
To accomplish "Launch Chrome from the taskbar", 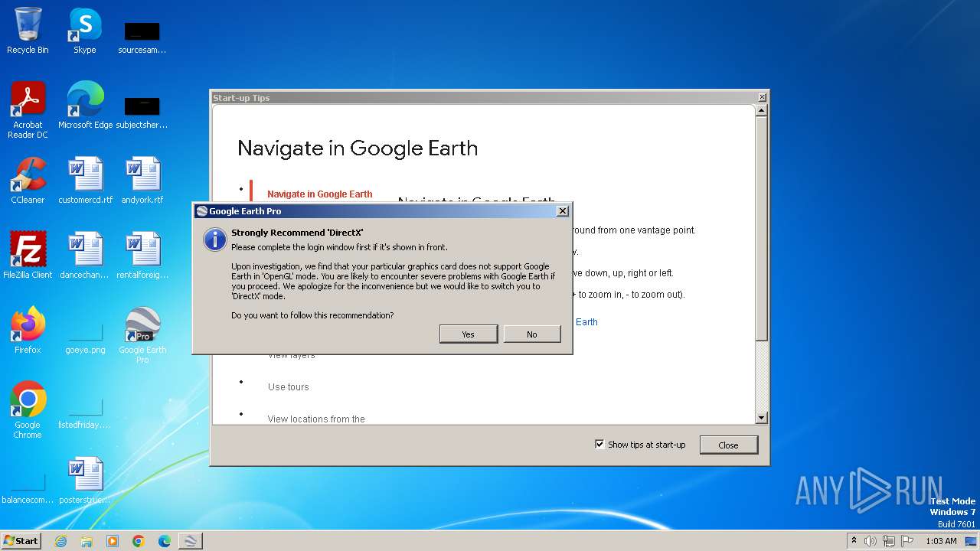I will click(139, 541).
